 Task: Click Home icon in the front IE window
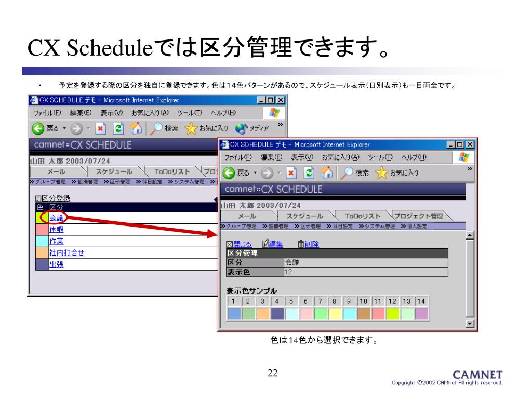[x=326, y=172]
